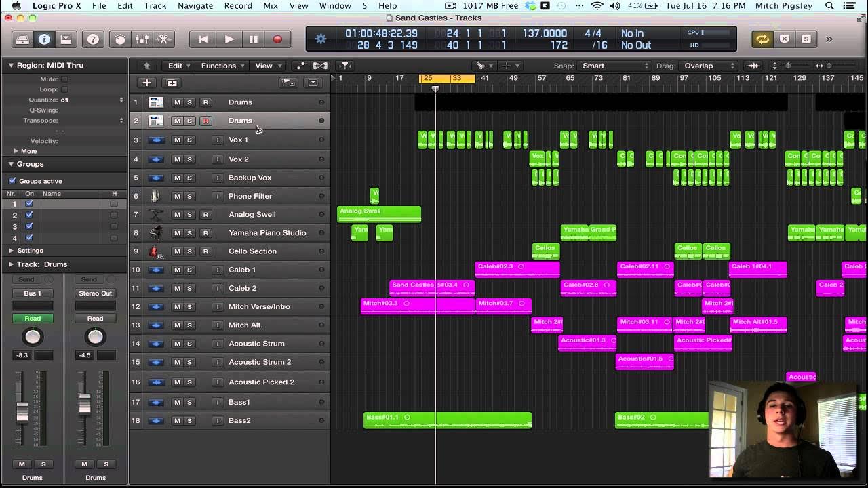This screenshot has width=868, height=488.
Task: Expand the Settings section in Groups
Action: click(x=11, y=250)
